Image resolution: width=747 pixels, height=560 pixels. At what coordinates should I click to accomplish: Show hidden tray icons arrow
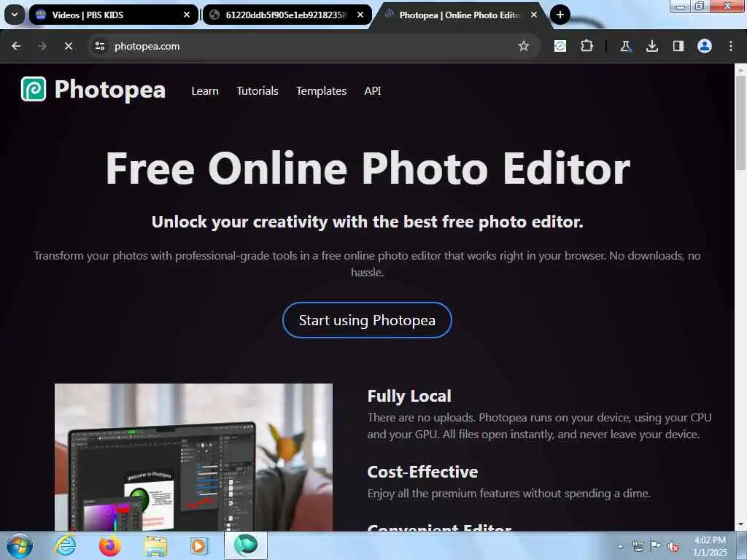coord(620,546)
